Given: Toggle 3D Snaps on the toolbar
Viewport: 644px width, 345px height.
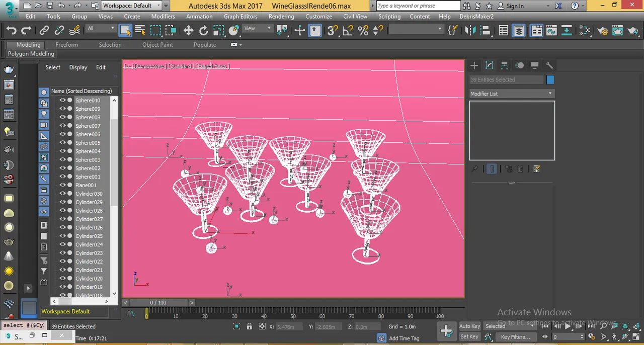Looking at the screenshot, I should (x=333, y=30).
